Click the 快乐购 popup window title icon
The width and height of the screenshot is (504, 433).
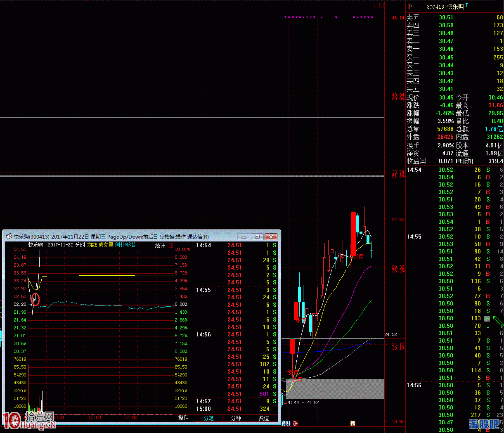click(9, 237)
